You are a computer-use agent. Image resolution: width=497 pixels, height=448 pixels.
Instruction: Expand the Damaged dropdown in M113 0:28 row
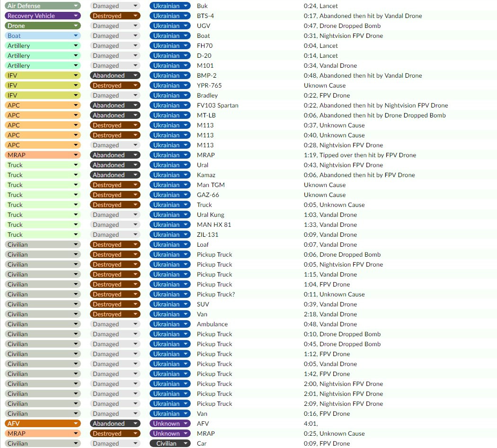click(115, 145)
